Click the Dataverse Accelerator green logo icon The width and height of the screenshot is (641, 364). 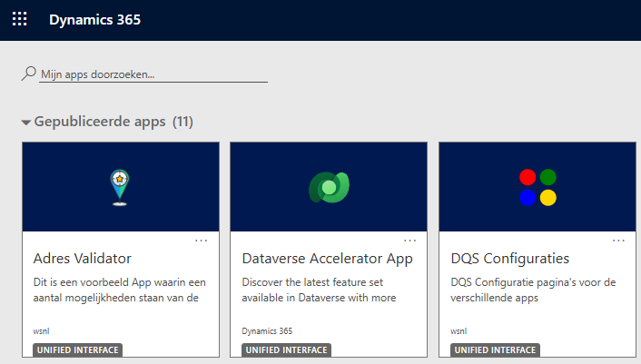coord(328,187)
